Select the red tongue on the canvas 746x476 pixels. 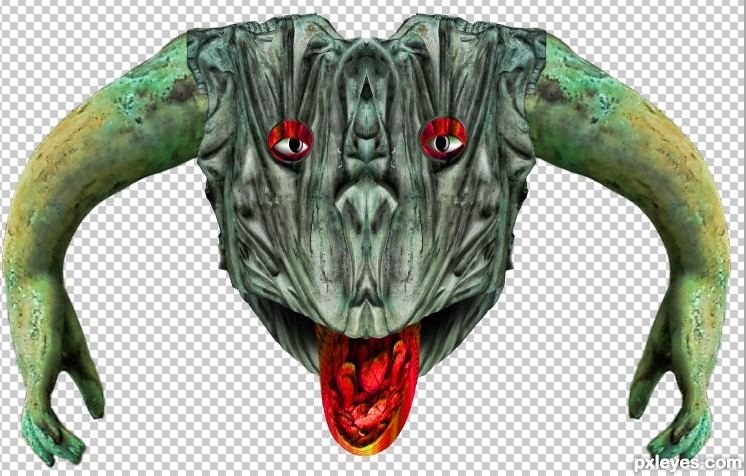click(368, 388)
